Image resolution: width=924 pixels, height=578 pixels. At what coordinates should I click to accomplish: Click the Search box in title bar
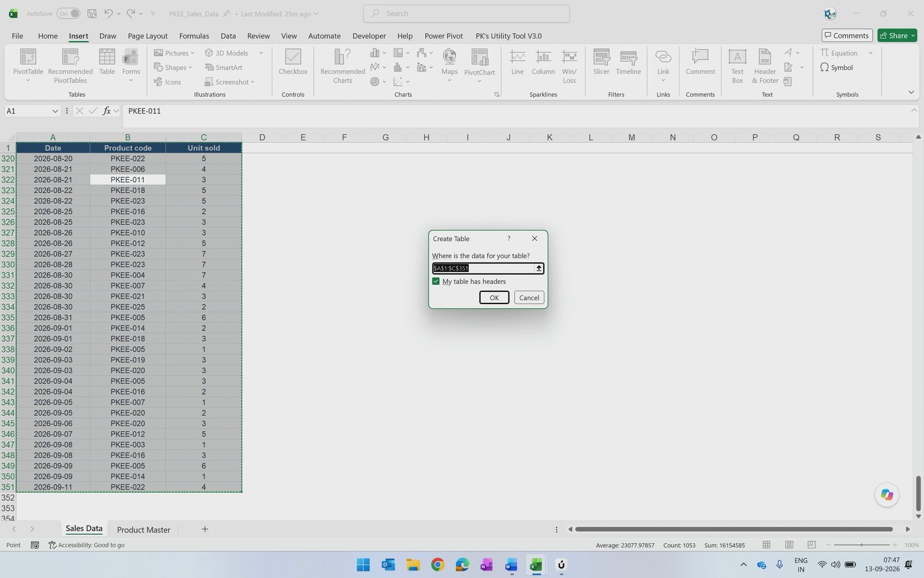tap(466, 13)
